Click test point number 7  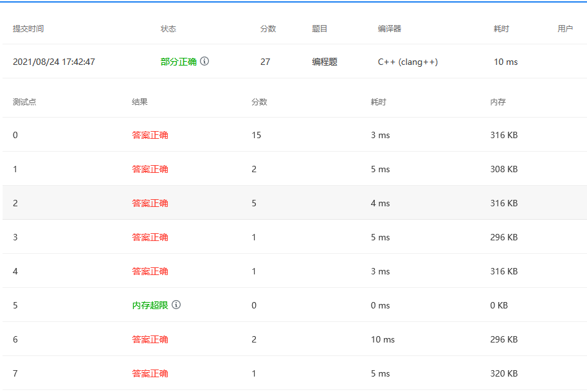click(15, 373)
